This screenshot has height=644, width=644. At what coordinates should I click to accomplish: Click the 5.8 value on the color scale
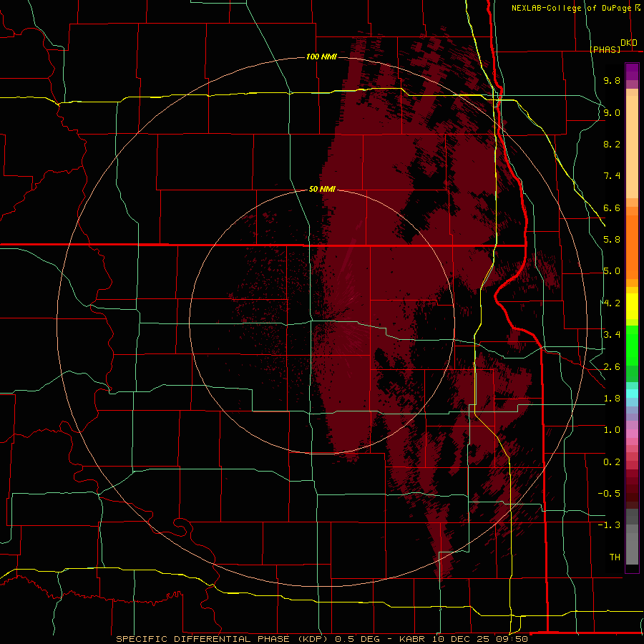tap(612, 240)
